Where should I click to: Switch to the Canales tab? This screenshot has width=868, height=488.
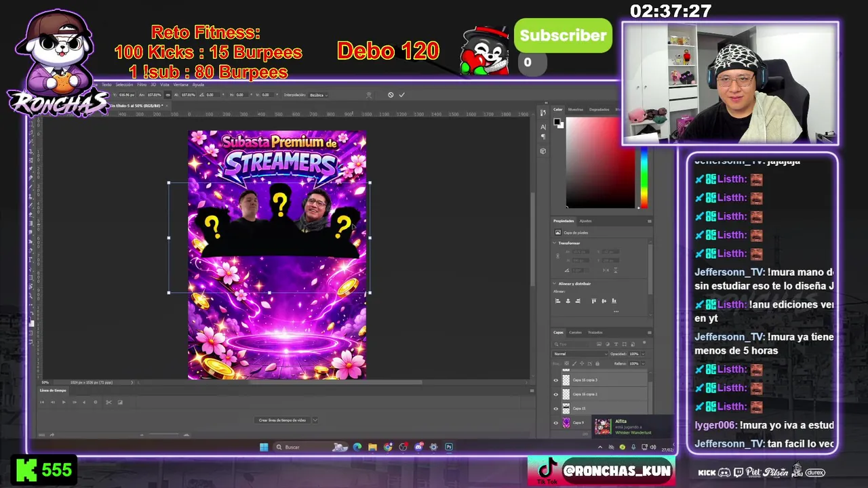pos(575,332)
